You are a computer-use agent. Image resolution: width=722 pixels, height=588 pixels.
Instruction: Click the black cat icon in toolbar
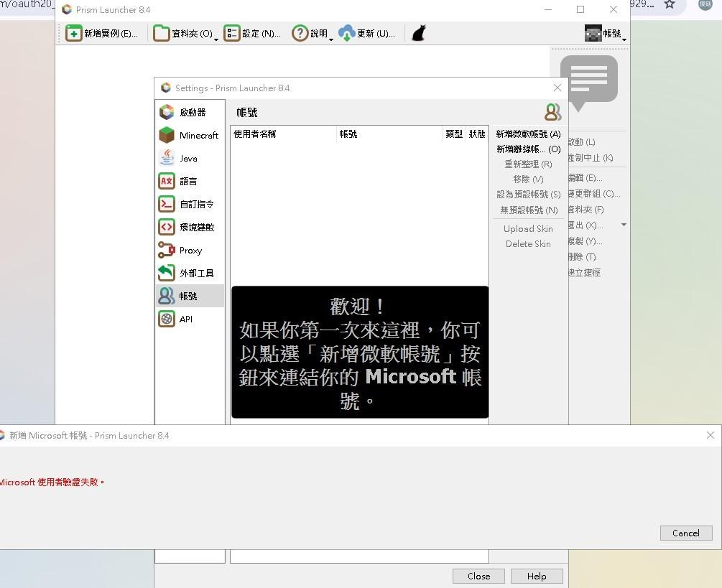[419, 33]
